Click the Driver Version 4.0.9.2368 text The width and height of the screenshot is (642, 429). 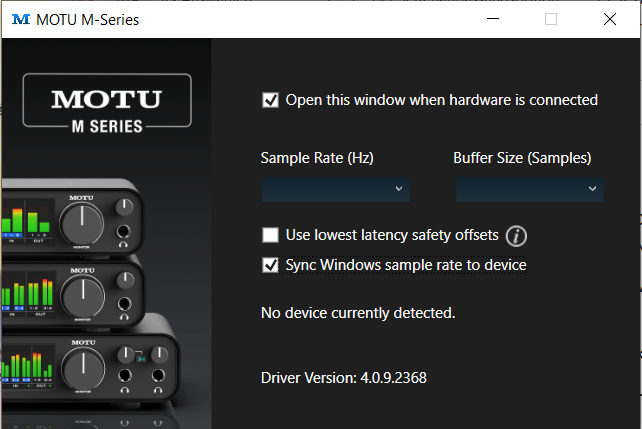tap(344, 378)
